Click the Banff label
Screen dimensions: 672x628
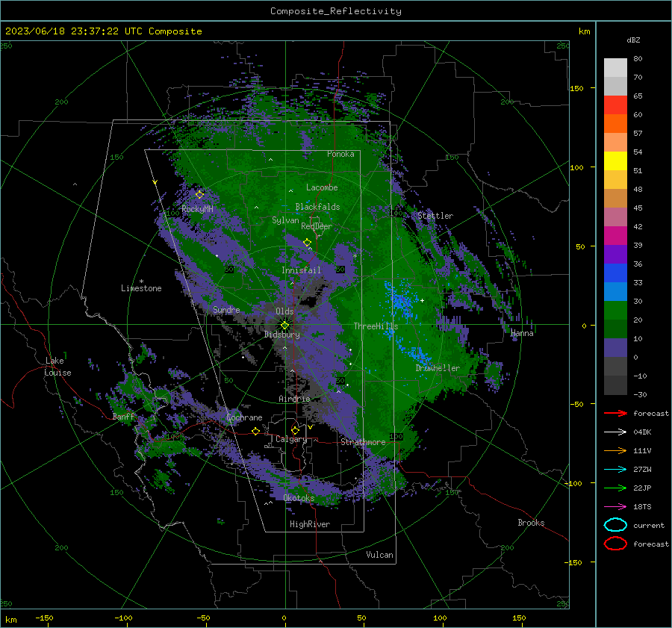pyautogui.click(x=123, y=417)
